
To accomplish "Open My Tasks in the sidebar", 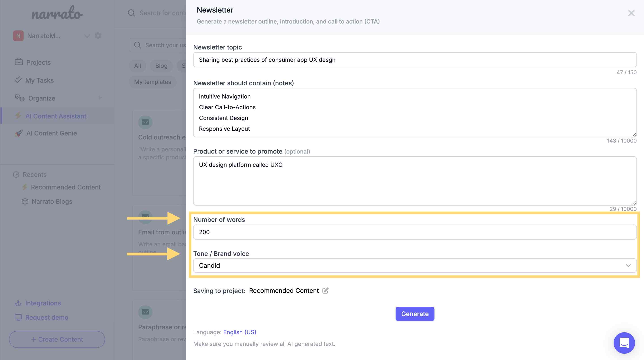I will (x=40, y=80).
